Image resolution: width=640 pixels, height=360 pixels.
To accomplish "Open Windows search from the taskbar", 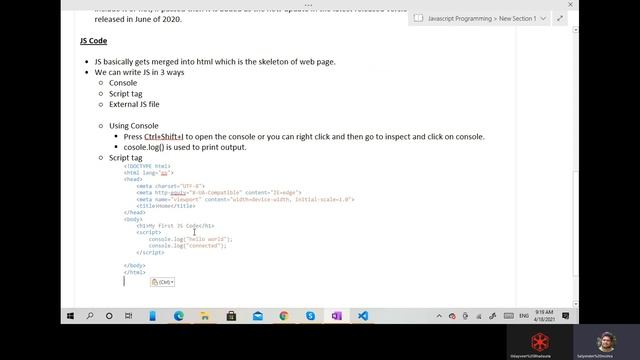I will click(90, 316).
